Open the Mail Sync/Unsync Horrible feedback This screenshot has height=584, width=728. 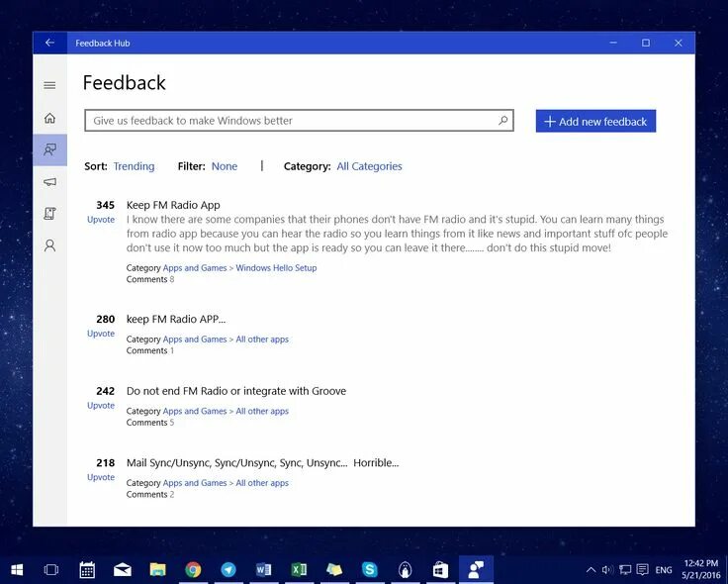tap(262, 462)
